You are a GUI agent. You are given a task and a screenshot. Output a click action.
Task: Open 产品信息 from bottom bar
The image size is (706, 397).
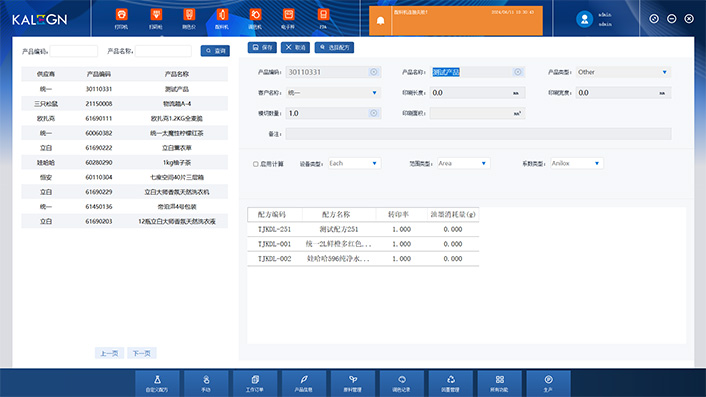(304, 383)
